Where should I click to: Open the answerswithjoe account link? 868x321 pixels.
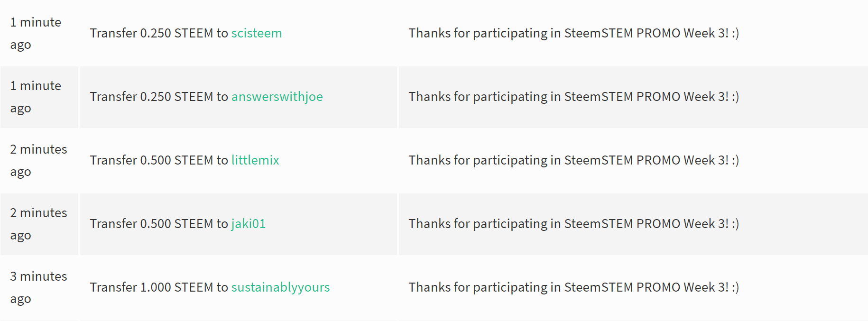(277, 97)
